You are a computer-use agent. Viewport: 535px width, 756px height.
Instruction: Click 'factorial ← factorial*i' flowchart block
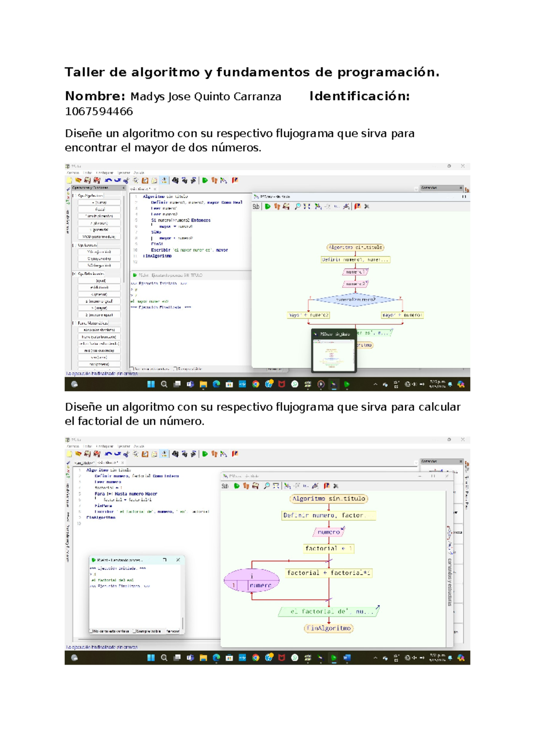click(329, 573)
